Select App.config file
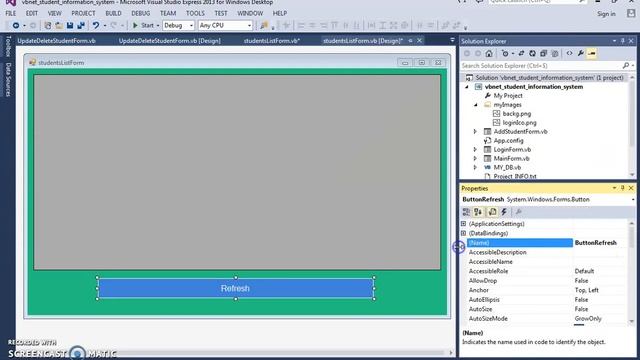This screenshot has height=360, width=640. [x=508, y=140]
